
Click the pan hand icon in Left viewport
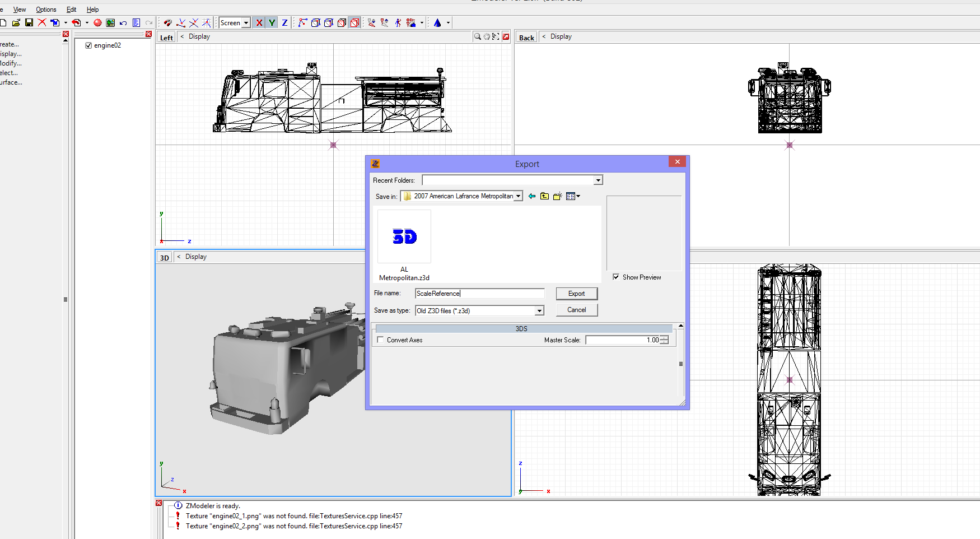point(487,36)
